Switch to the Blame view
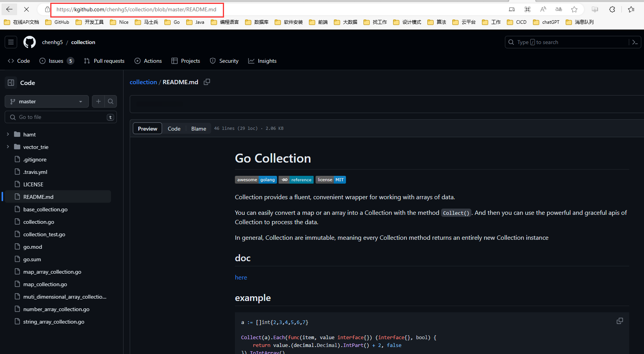 199,128
